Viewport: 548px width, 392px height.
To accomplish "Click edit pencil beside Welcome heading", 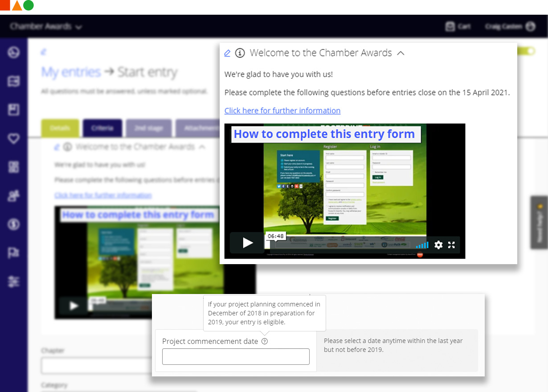I will click(x=227, y=53).
